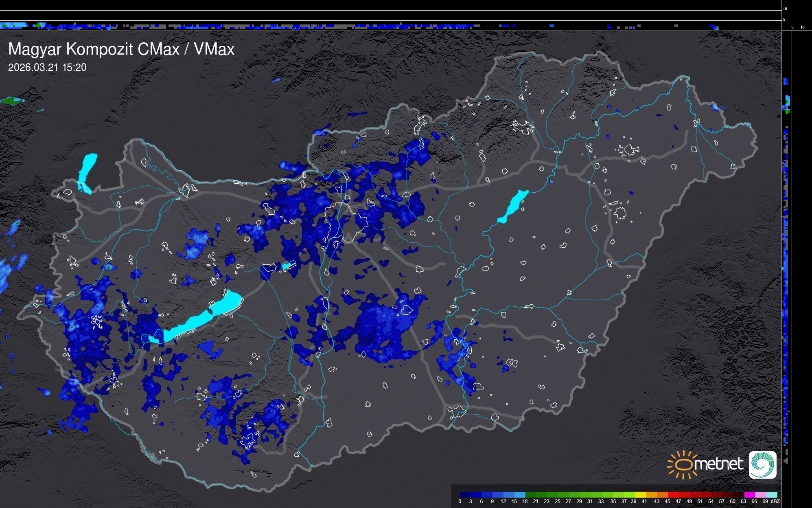Viewport: 812px width, 508px height.
Task: Click the cyan 69 dBZ legend swatch
Action: click(x=771, y=495)
